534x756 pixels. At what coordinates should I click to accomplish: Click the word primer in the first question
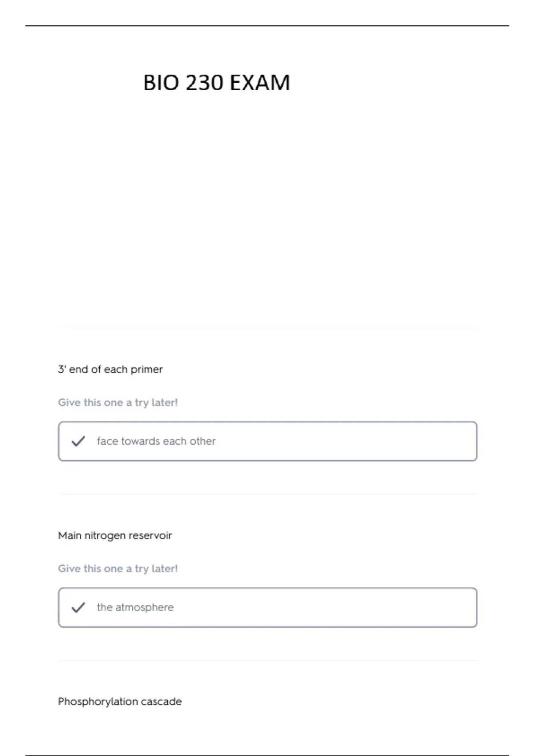(146, 370)
